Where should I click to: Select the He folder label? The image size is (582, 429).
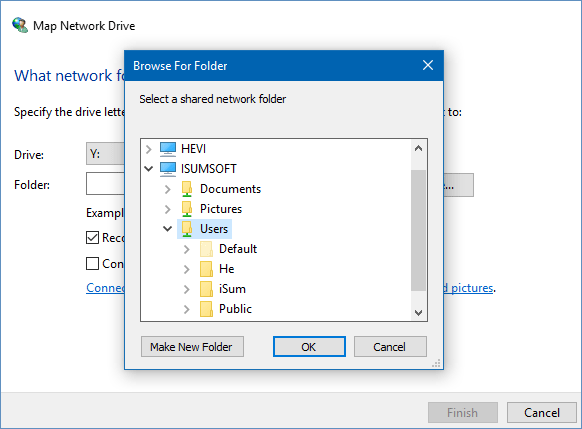point(226,269)
